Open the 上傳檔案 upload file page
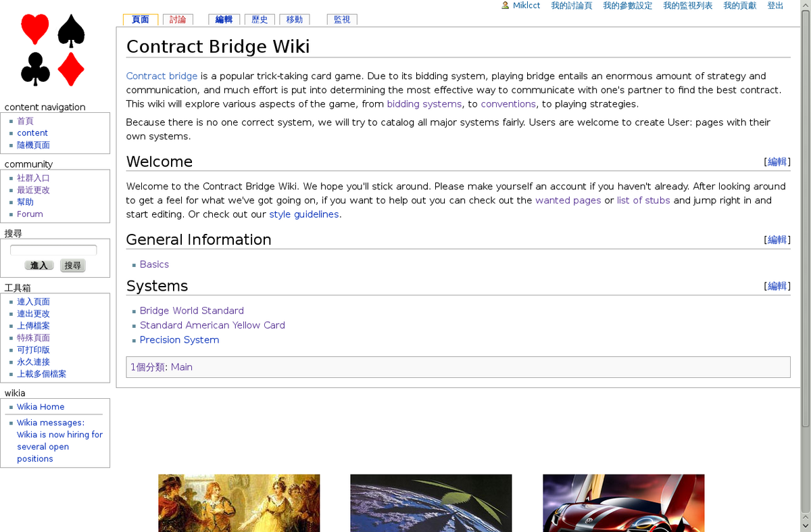Screen dimensions: 811x532 click(33, 325)
